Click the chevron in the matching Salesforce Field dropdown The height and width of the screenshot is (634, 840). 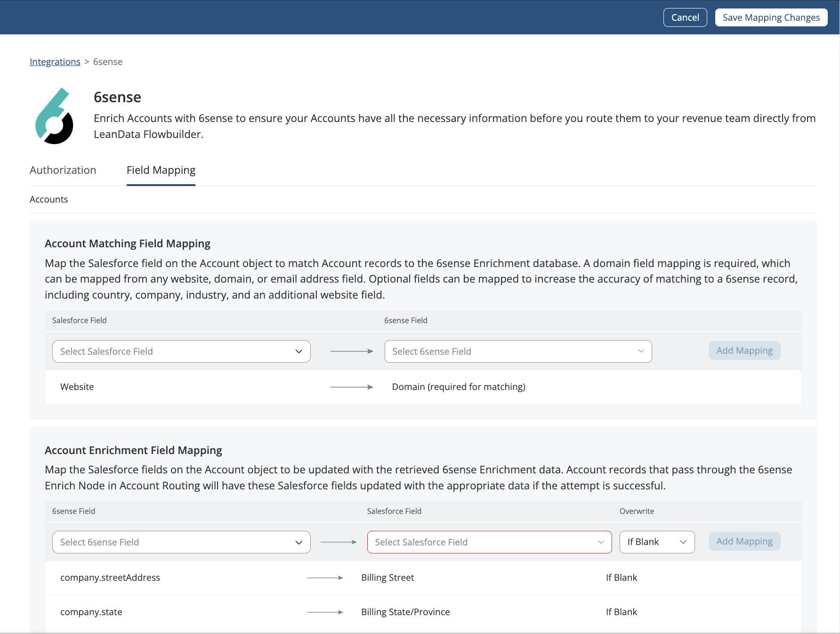click(x=299, y=351)
